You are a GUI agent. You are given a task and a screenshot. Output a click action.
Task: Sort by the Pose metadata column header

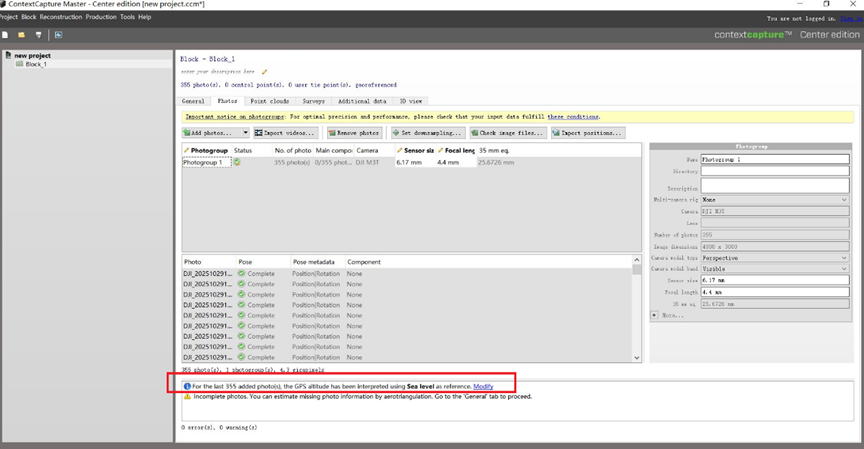(317, 262)
